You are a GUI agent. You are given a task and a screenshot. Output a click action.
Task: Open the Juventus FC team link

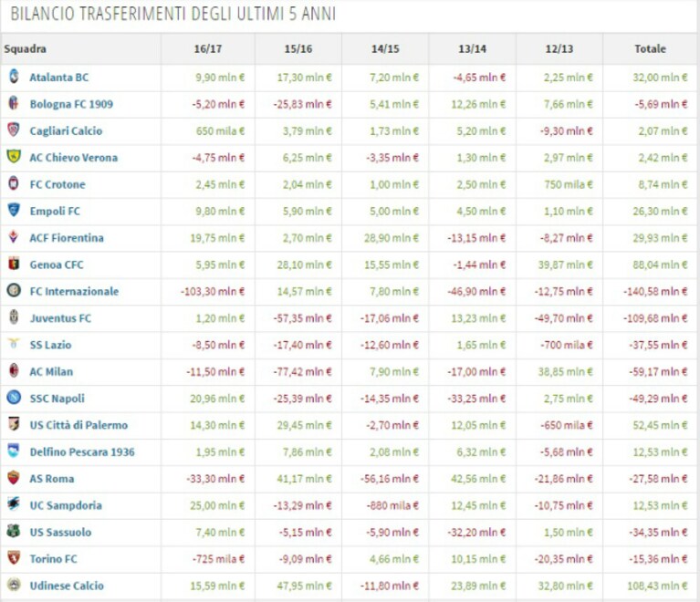click(60, 318)
